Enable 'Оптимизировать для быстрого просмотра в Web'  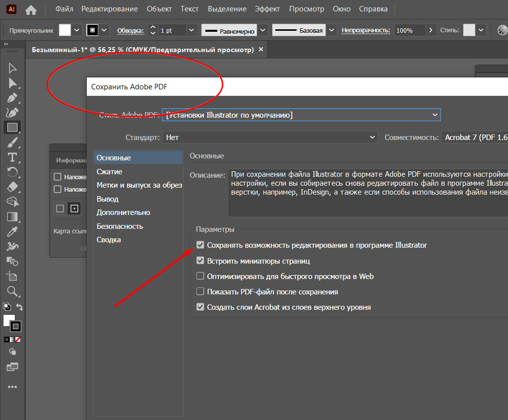pos(200,276)
